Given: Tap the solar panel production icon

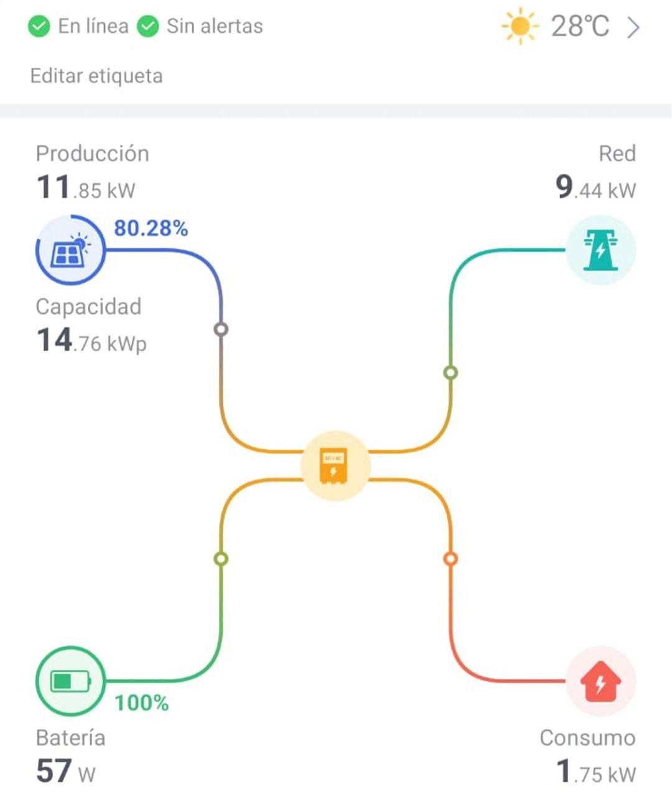Looking at the screenshot, I should point(70,250).
